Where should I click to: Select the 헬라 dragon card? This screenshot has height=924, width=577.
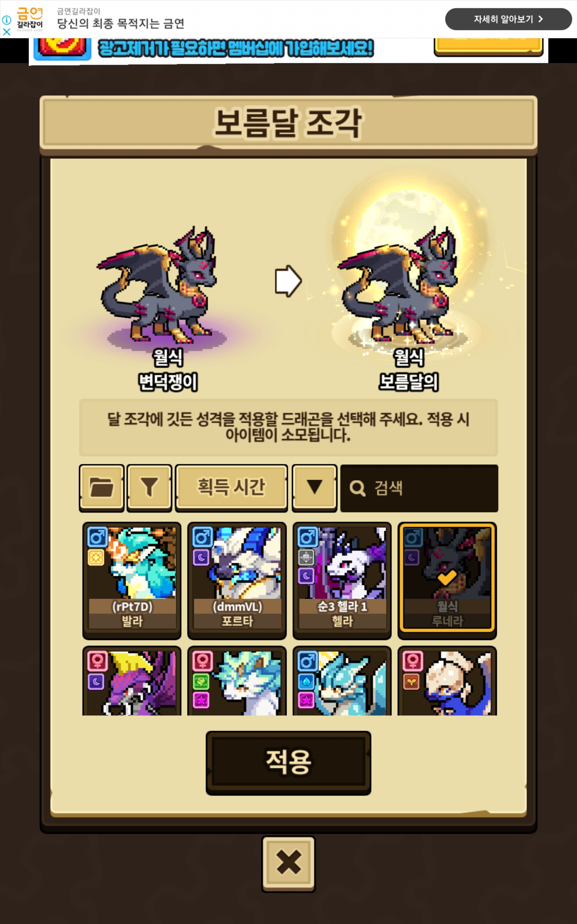(342, 580)
